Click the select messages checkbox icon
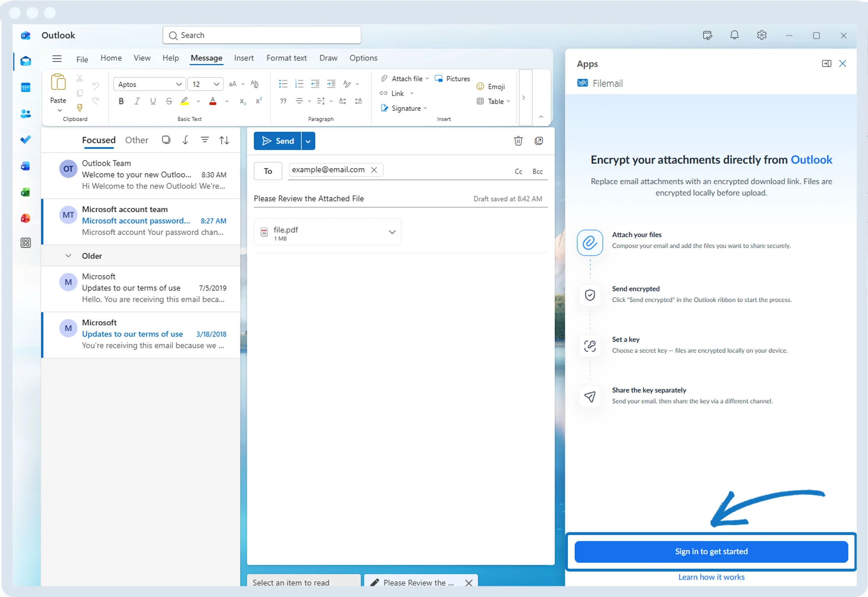Image resolution: width=868 pixels, height=597 pixels. (x=166, y=140)
